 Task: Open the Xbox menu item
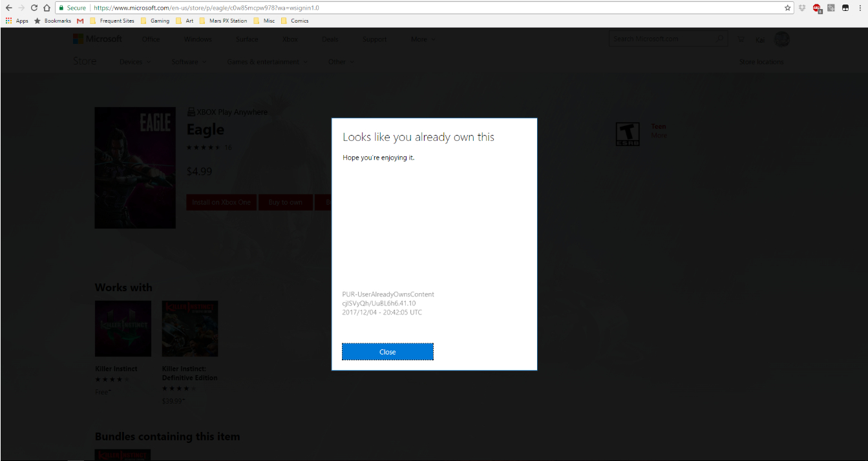tap(290, 39)
